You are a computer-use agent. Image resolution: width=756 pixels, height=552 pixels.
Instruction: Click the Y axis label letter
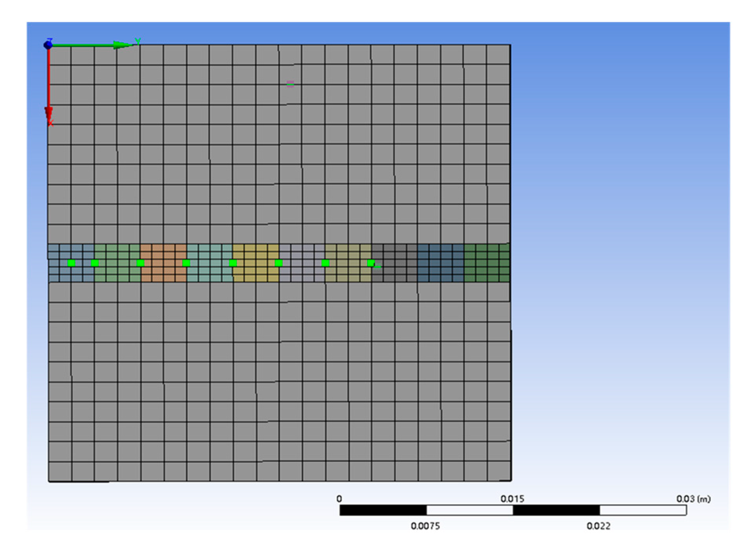coord(137,41)
